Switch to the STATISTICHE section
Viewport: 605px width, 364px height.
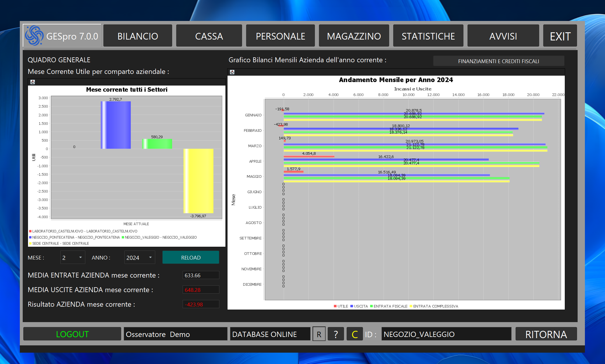click(x=428, y=35)
